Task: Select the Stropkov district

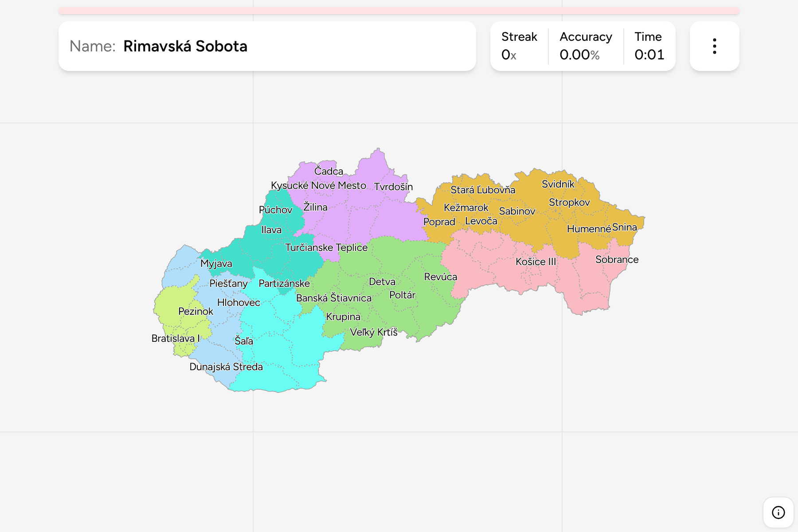Action: point(569,202)
